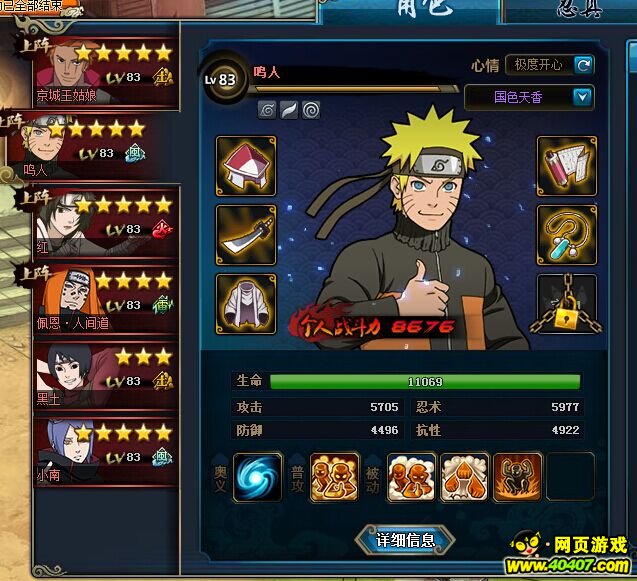The image size is (637, 581).
Task: Click the locked chained equipment slot
Action: pyautogui.click(x=567, y=304)
